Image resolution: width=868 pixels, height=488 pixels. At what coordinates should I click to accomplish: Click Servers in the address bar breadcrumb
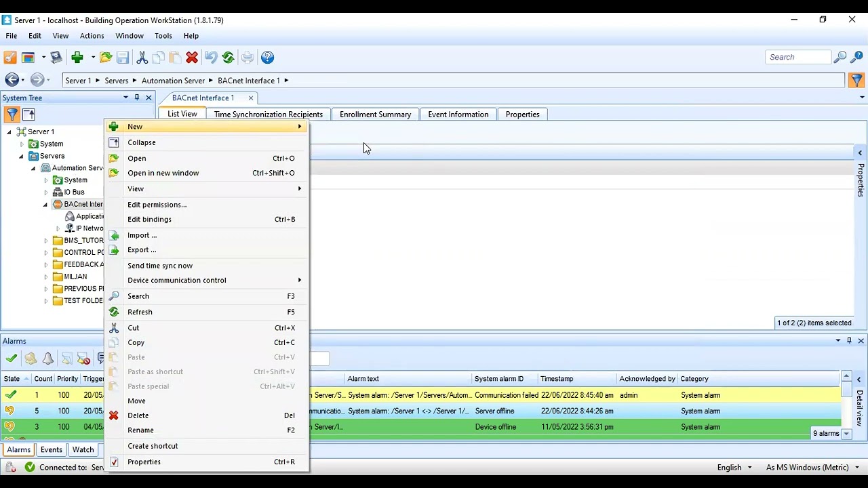point(116,81)
